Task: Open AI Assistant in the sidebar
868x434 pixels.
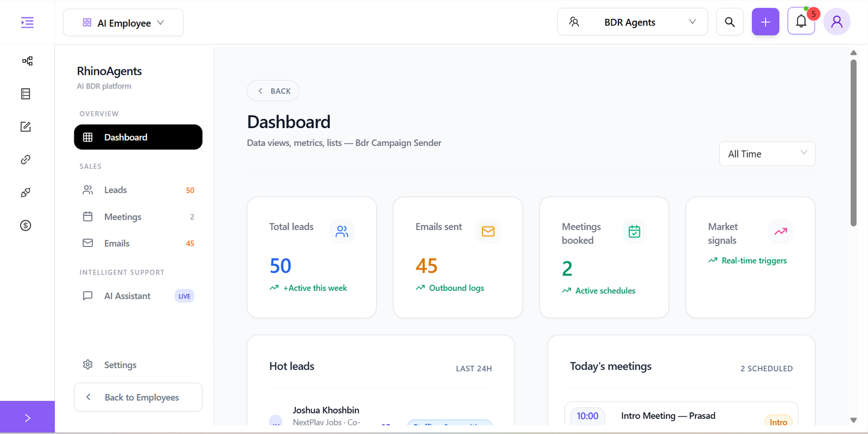Action: [138, 296]
